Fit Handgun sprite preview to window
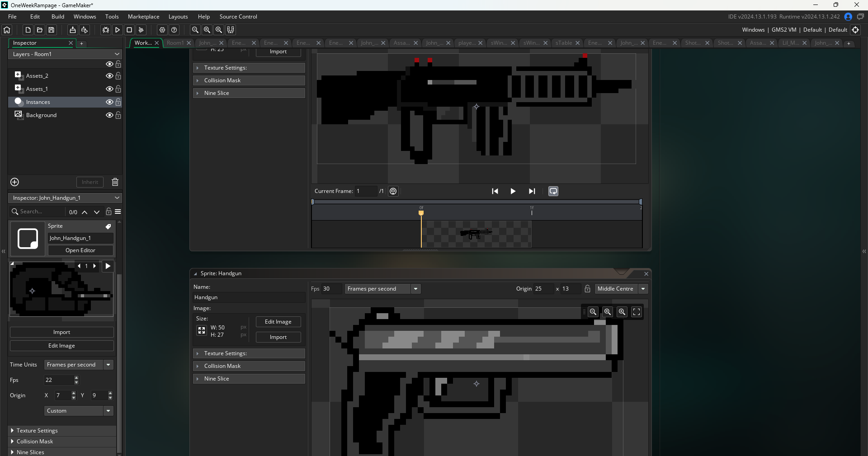The width and height of the screenshot is (868, 456). (637, 312)
